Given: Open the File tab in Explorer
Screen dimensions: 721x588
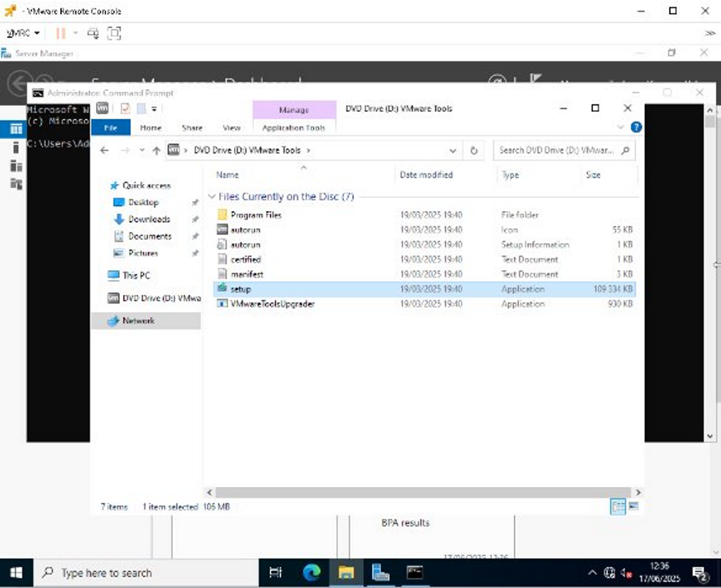Looking at the screenshot, I should pos(111,128).
